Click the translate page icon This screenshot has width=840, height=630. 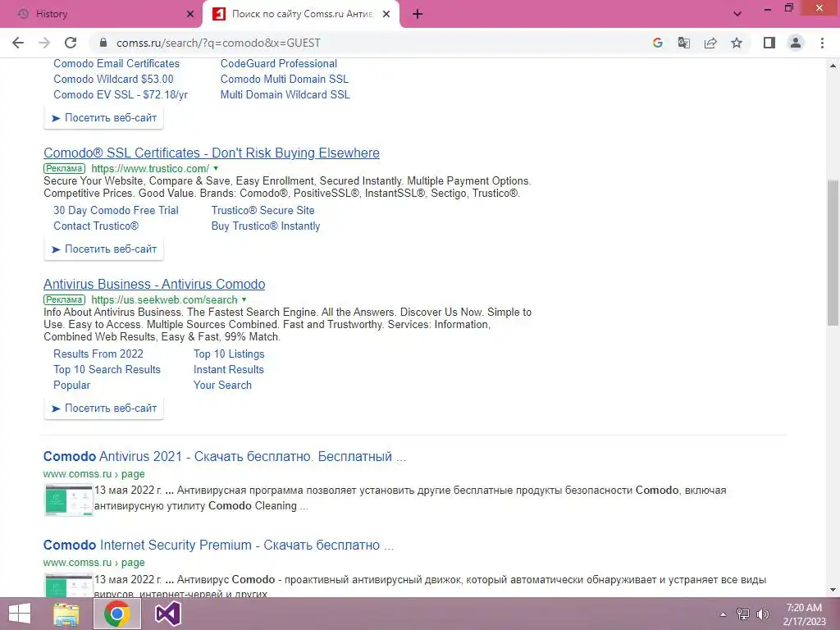(684, 43)
